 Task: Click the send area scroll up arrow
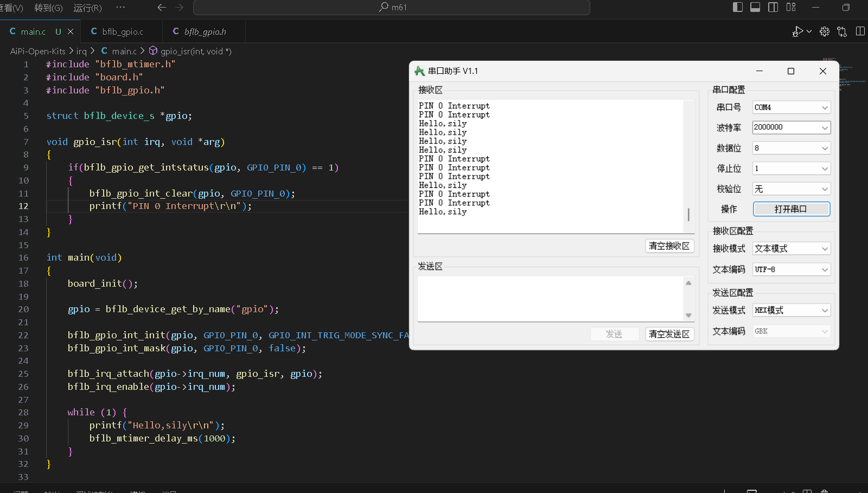(688, 283)
